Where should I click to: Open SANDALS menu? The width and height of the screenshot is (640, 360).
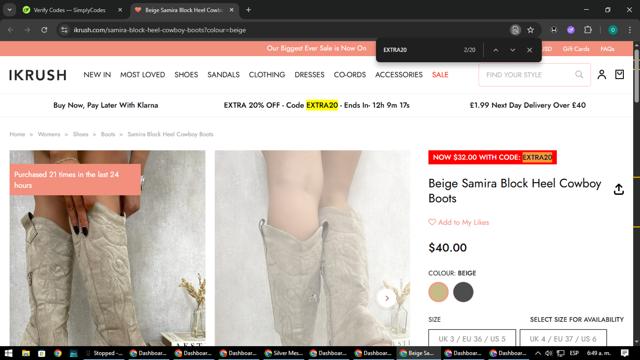(223, 75)
